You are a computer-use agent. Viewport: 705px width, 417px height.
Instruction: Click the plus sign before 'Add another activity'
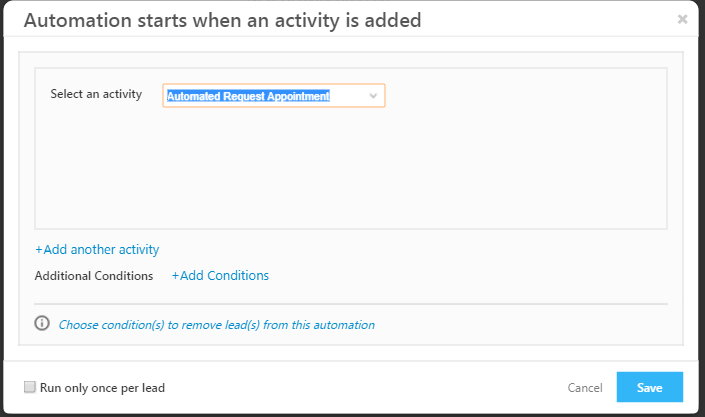[39, 250]
